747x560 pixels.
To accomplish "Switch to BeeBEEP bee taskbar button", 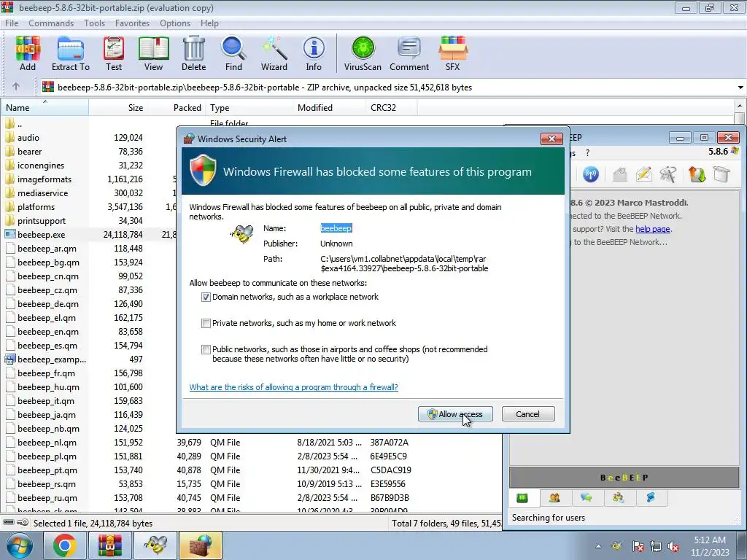I will click(155, 545).
